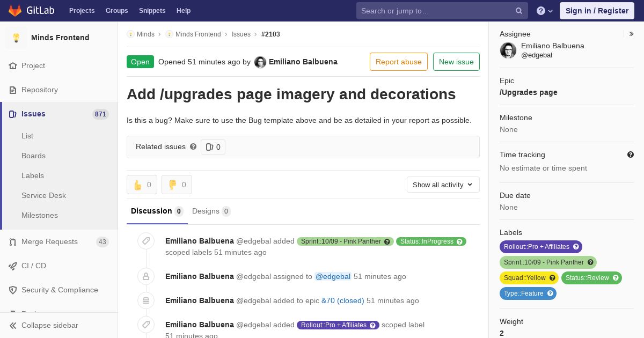Click the epic activity icon
The image size is (644, 338).
[x=146, y=300]
